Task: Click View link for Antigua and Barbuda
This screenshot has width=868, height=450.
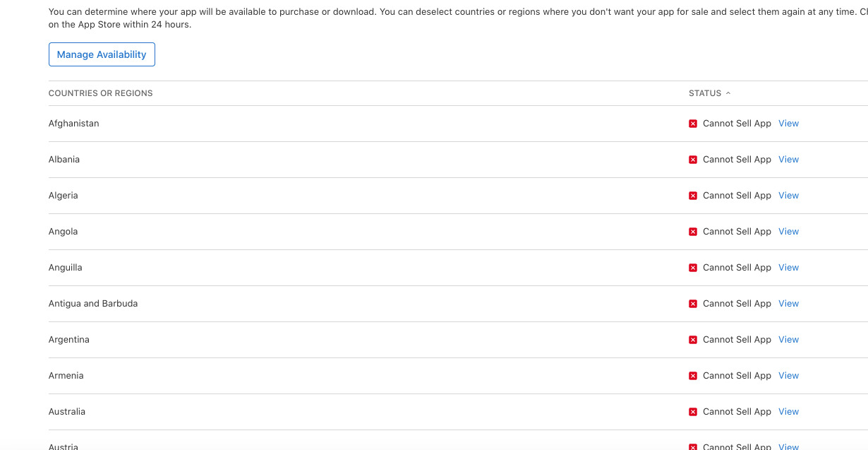Action: tap(788, 304)
